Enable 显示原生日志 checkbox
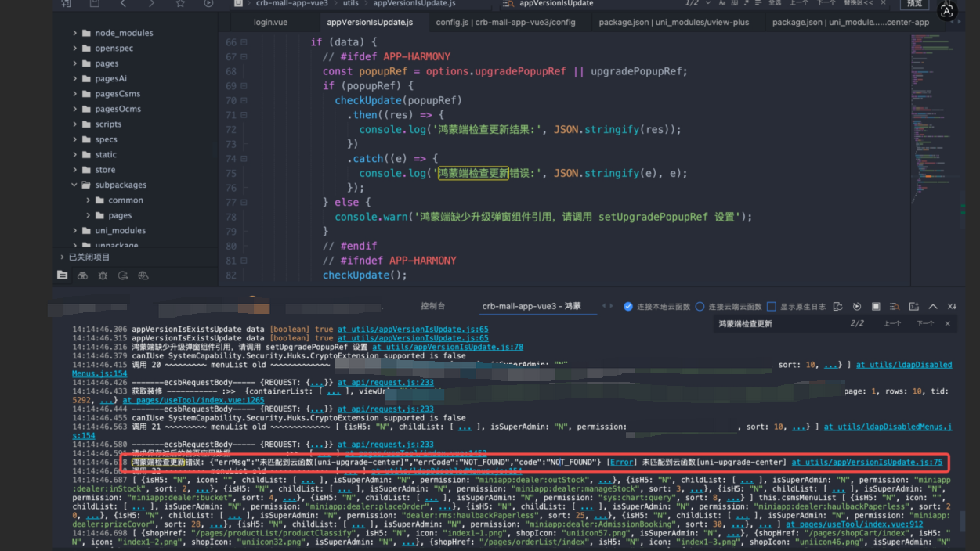Image resolution: width=980 pixels, height=551 pixels. 772,307
